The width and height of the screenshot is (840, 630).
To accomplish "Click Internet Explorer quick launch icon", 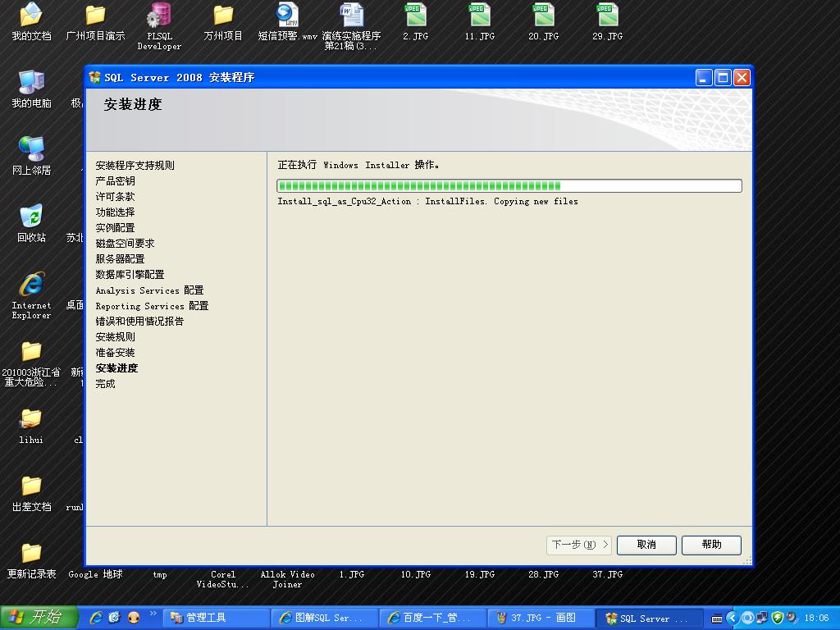I will tap(96, 618).
